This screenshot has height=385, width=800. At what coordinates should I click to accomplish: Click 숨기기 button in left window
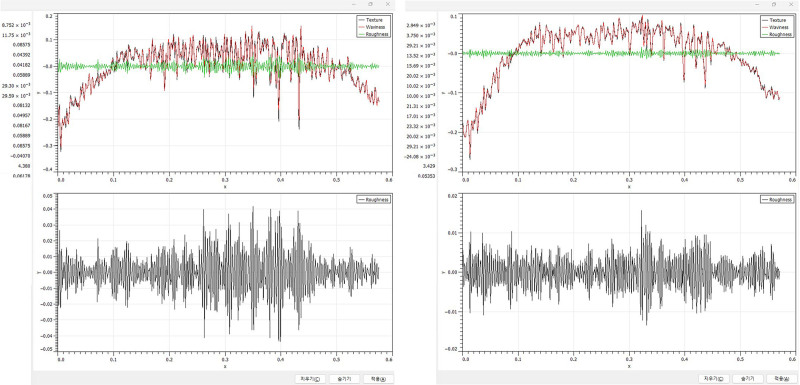pos(344,379)
